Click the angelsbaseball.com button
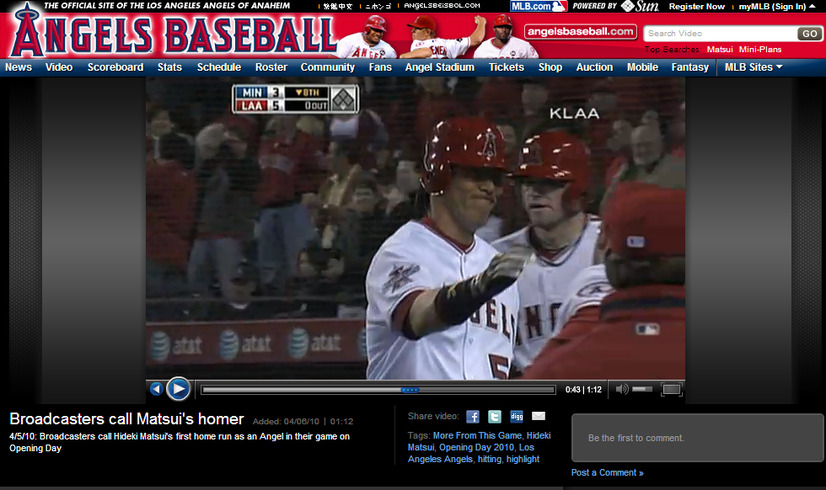 [x=581, y=32]
